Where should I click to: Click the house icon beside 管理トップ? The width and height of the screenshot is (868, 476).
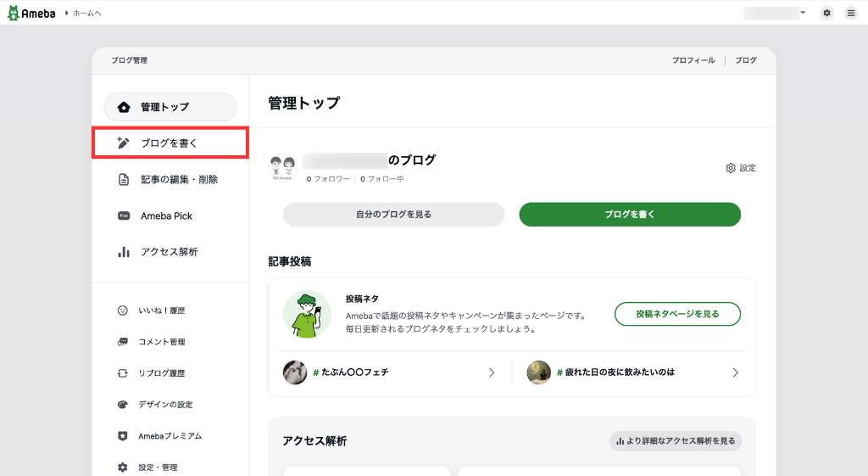[124, 107]
